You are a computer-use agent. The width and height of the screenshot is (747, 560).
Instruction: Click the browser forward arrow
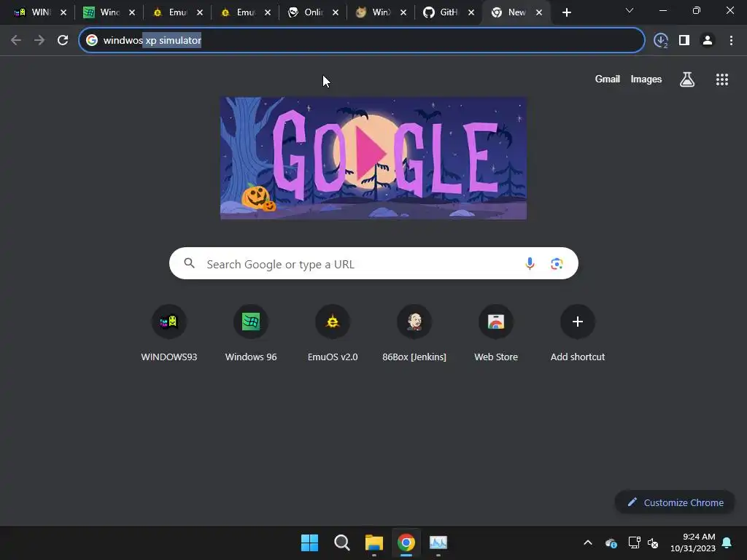click(39, 41)
